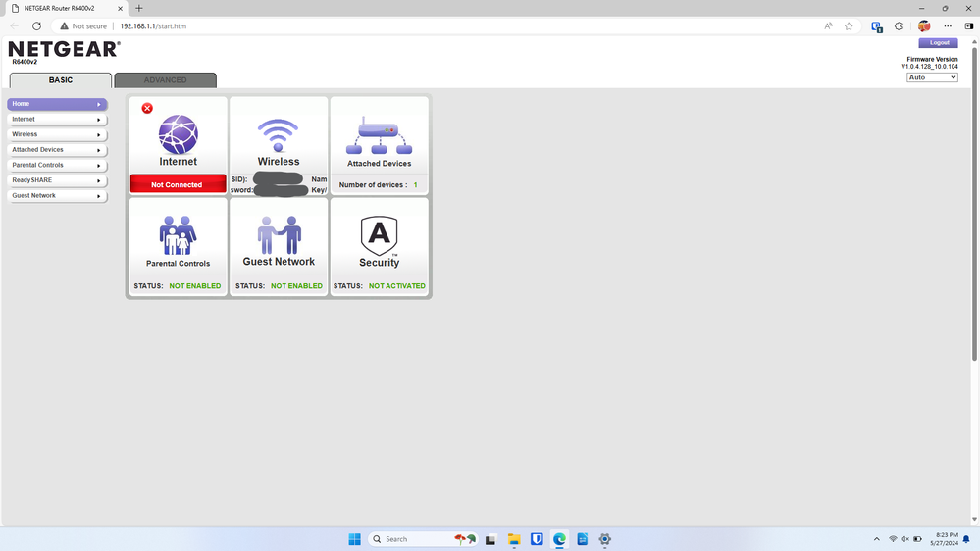The width and height of the screenshot is (980, 551).
Task: Click the red error X icon
Action: [147, 108]
